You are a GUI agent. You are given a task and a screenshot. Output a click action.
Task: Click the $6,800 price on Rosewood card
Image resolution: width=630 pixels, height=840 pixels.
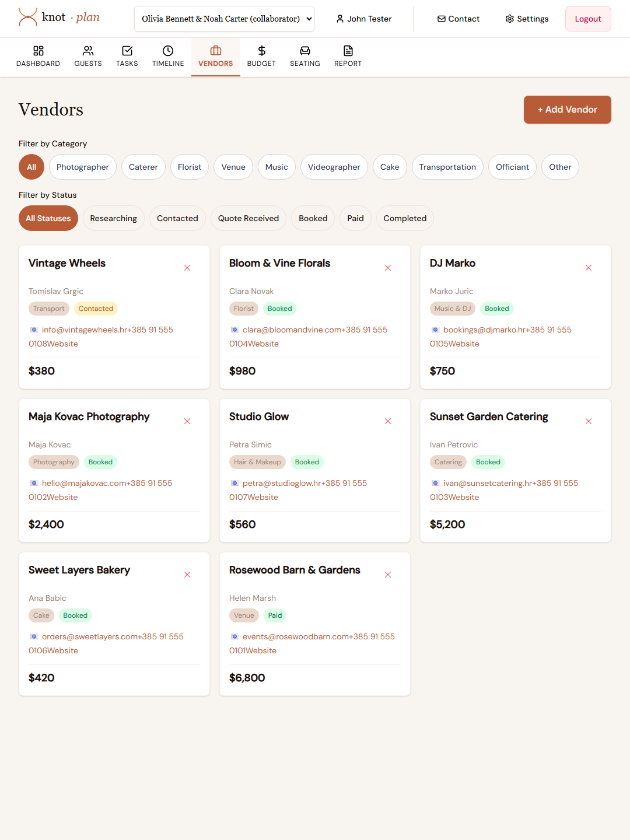tap(247, 678)
